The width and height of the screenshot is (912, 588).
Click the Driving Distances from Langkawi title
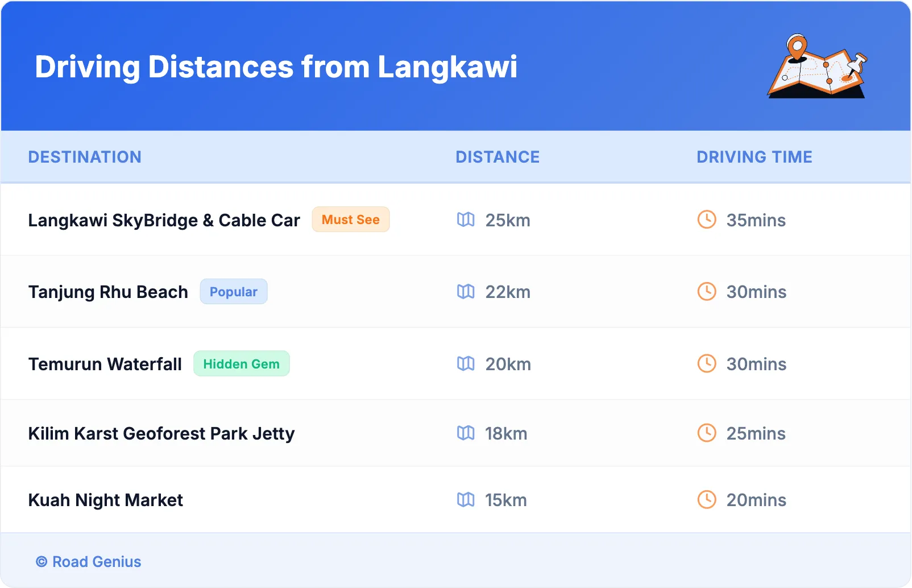[276, 67]
